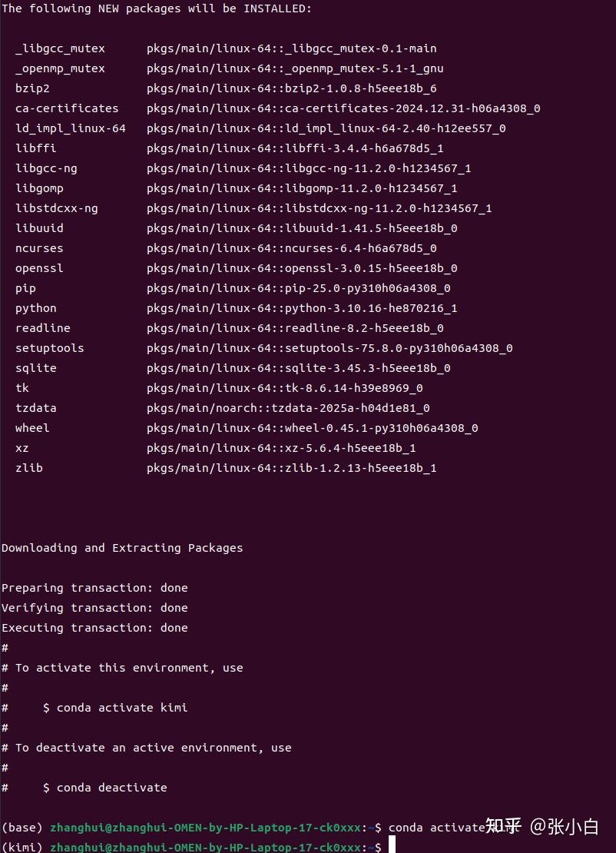Click the python-3.10.16 package path

pyautogui.click(x=302, y=308)
